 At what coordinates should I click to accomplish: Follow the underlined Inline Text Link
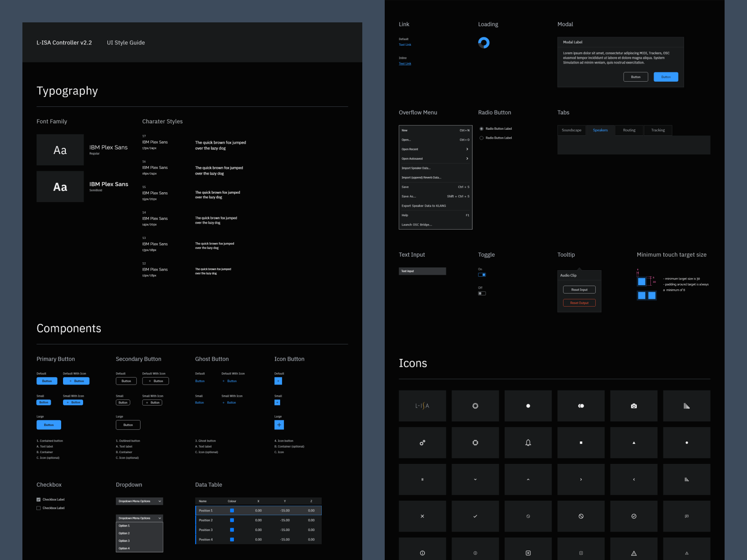click(x=405, y=63)
